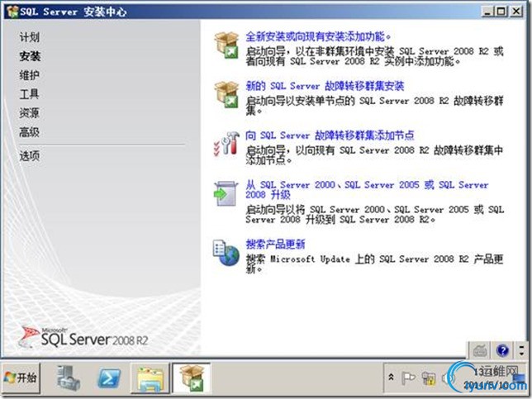Click 搜索产品更新 link
Image resolution: width=532 pixels, height=399 pixels.
(275, 244)
